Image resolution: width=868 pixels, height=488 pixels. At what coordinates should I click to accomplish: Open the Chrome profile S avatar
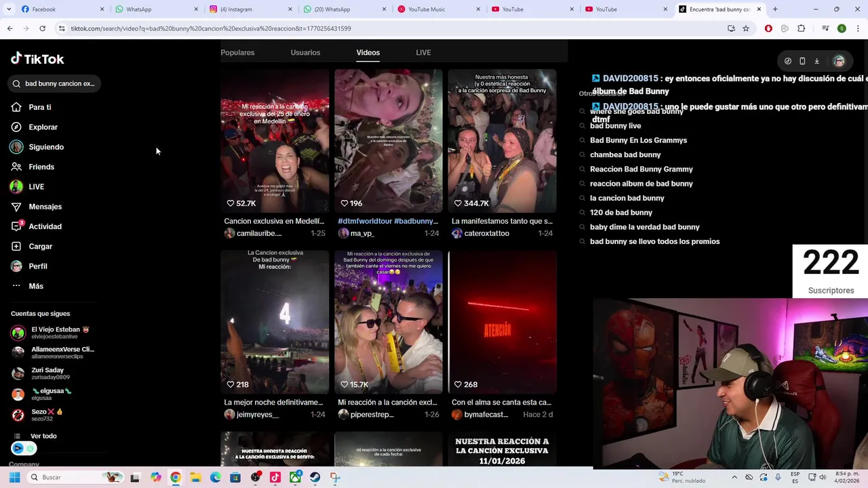(842, 28)
